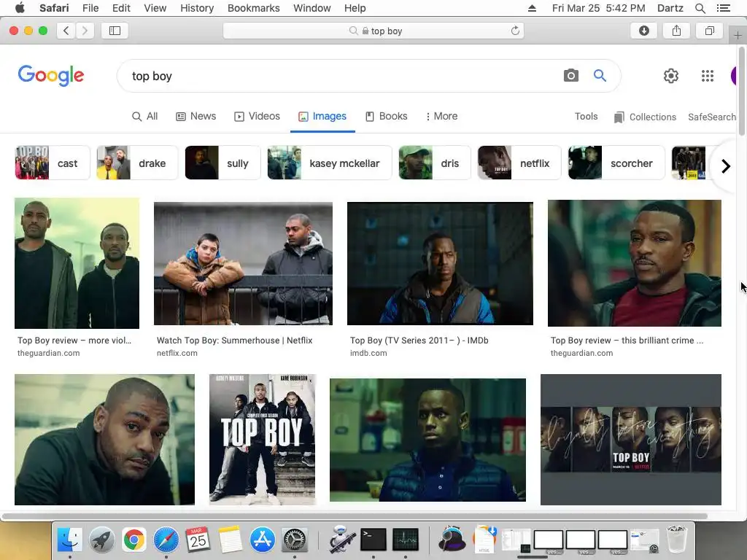Click the 'loyalty before everything' banner thumbnail
This screenshot has height=560, width=747.
click(631, 440)
